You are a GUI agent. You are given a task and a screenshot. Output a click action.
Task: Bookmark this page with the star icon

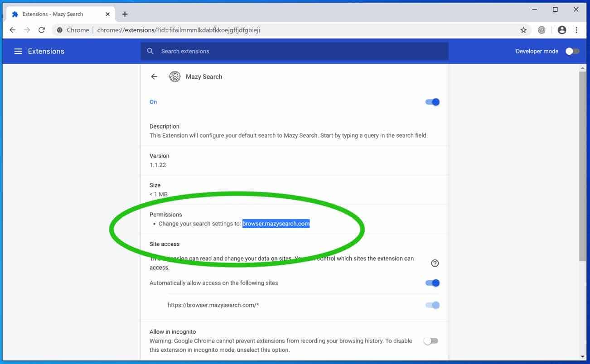[x=523, y=30]
